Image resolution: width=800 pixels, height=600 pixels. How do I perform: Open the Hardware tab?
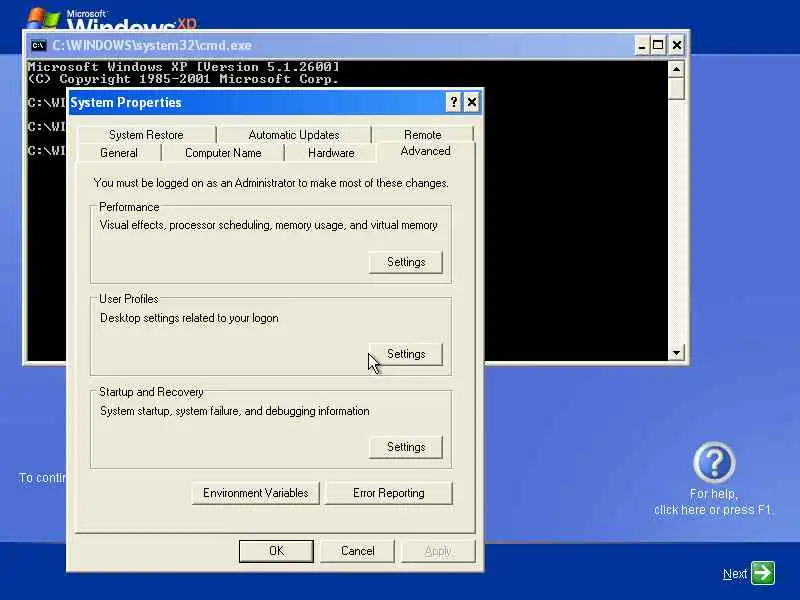pos(331,153)
